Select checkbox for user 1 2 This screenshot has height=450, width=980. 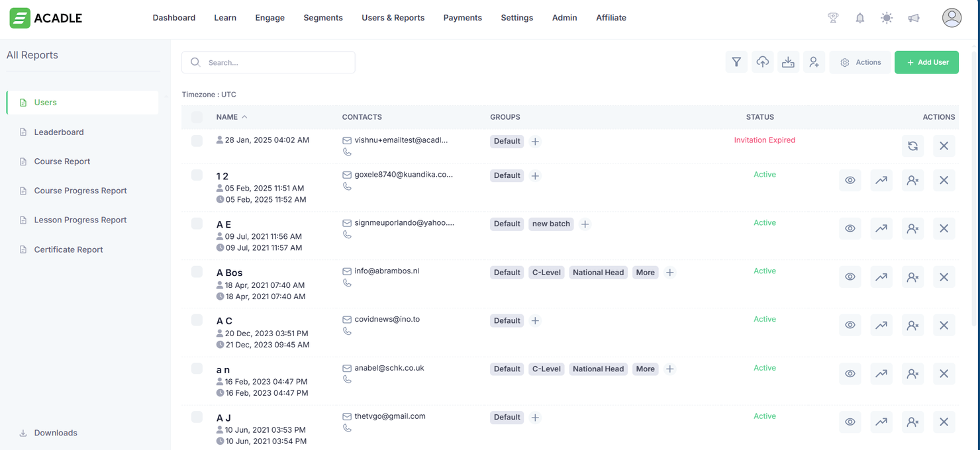(197, 175)
